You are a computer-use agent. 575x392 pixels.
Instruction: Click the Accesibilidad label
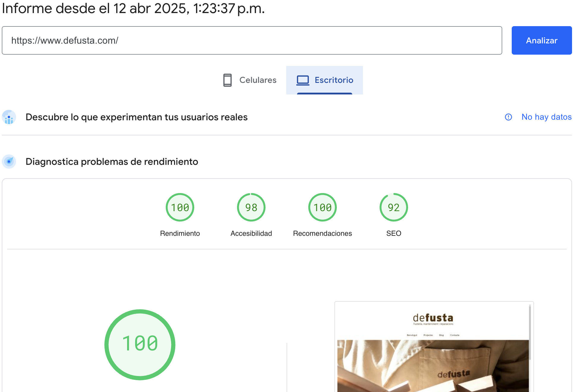[x=251, y=233]
